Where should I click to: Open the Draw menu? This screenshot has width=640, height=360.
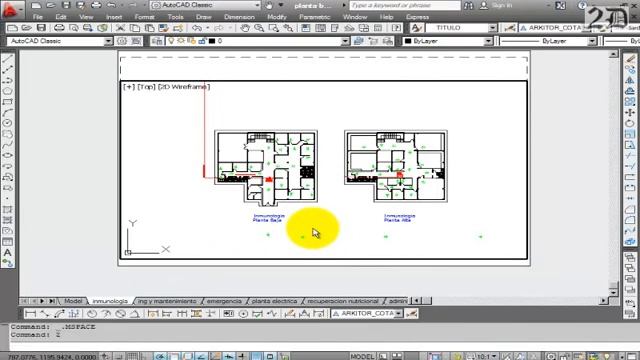click(204, 17)
